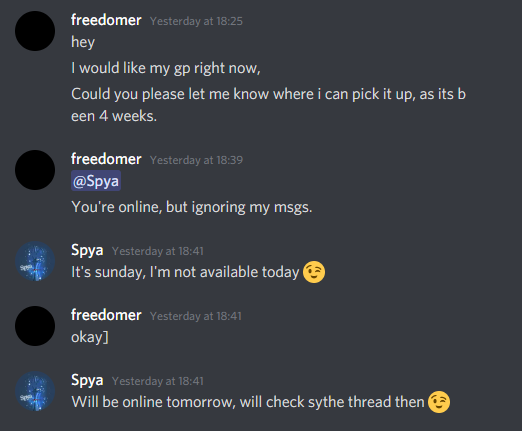Click freedomer username above "okay]"
The image size is (522, 431).
[x=106, y=315]
